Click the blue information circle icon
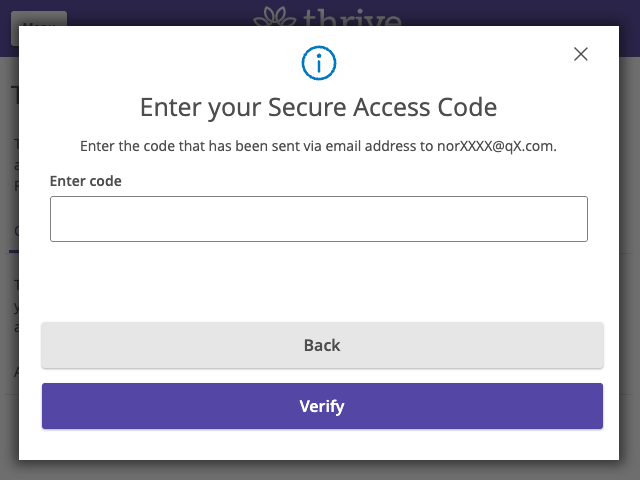This screenshot has height=480, width=640. [319, 63]
